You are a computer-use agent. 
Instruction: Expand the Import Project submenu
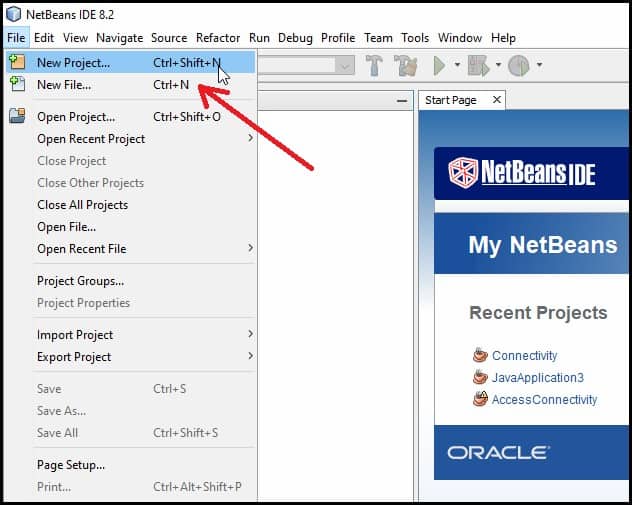(251, 334)
